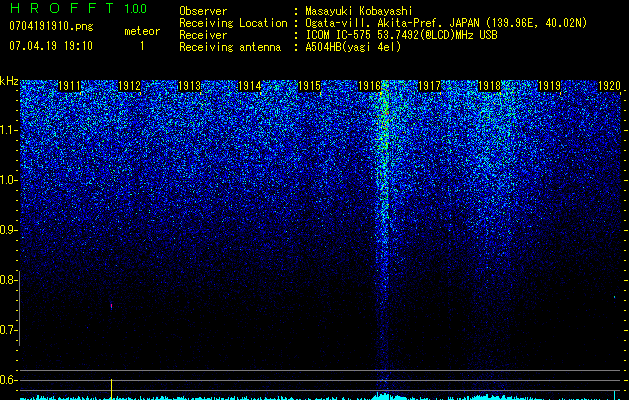The image size is (629, 400).
Task: Select the filename 0704191910.png
Action: [51, 27]
